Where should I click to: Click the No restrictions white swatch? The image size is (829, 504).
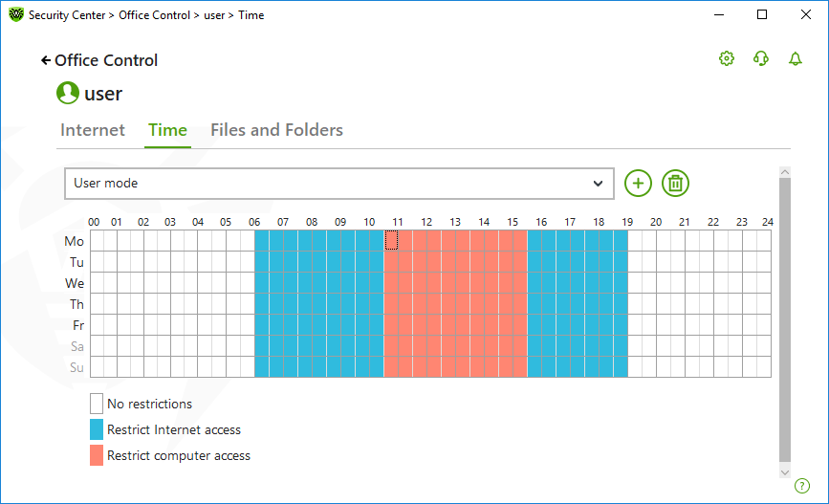(97, 404)
